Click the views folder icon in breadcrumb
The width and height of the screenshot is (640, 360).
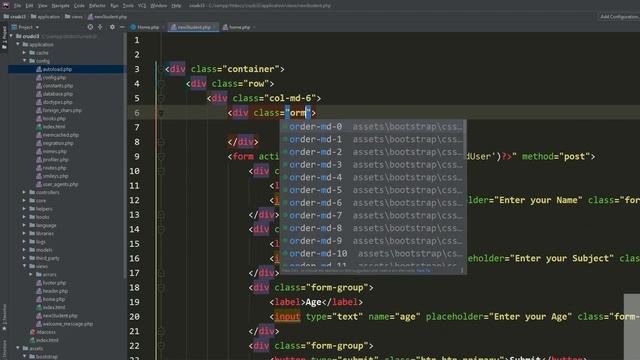pyautogui.click(x=68, y=17)
